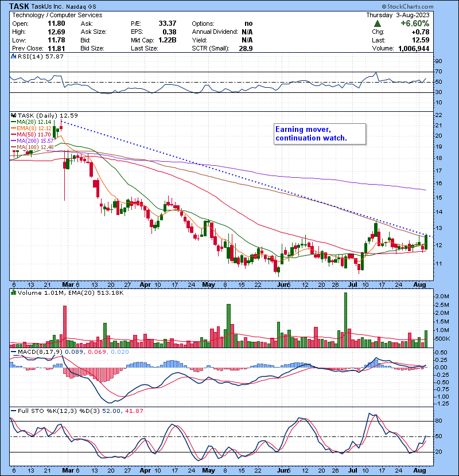Select the MA(20) 12.14 legend entry
The height and width of the screenshot is (476, 459).
click(31, 122)
